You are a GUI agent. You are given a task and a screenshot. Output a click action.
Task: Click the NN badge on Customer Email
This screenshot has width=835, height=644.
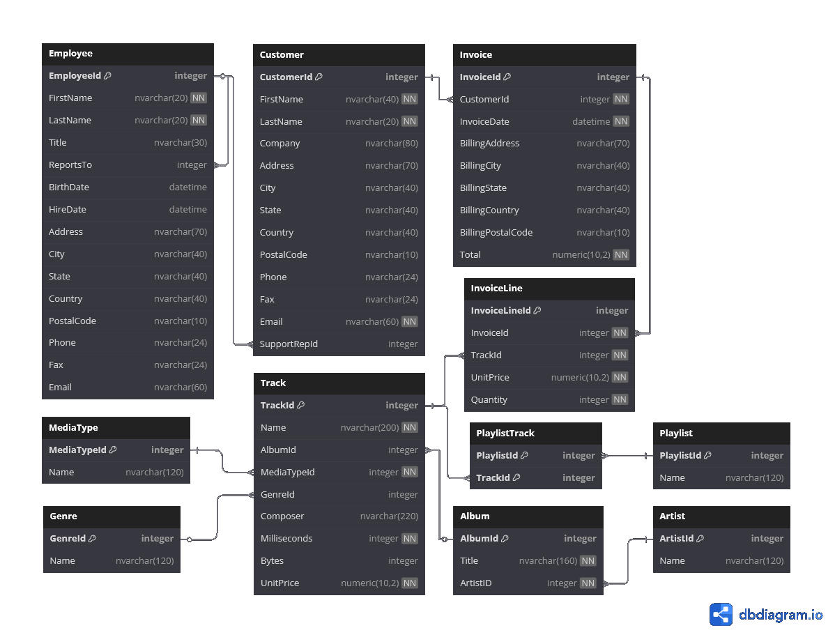pos(410,321)
